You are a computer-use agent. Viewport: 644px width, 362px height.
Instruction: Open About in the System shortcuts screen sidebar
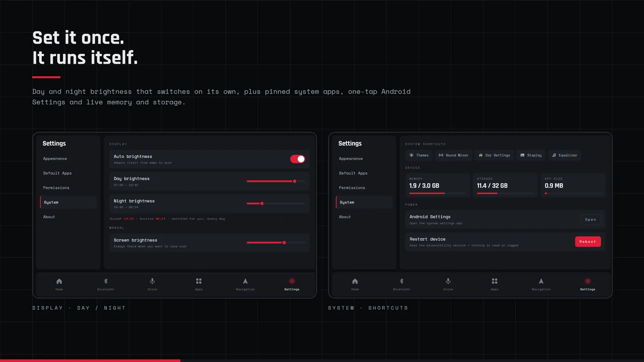(364, 217)
